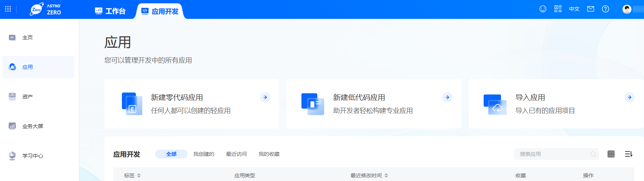Select 应用 in the sidebar
The image size is (644, 181).
[x=39, y=67]
